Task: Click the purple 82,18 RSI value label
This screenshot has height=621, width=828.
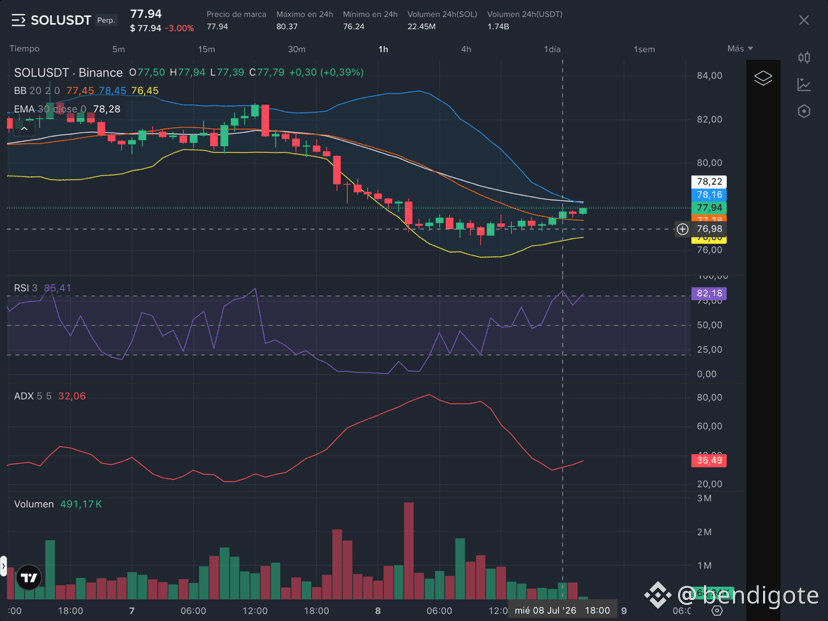Action: pos(709,294)
